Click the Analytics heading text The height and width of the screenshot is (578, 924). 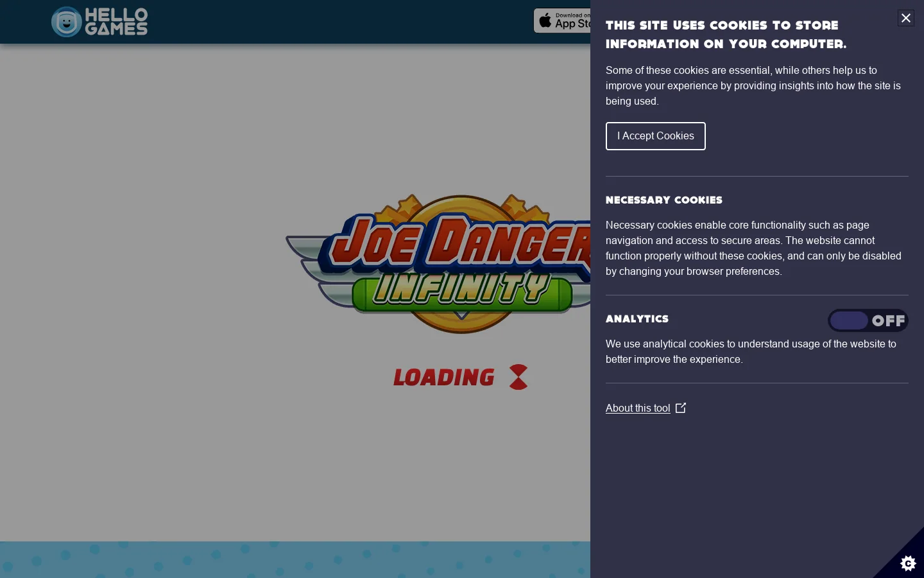637,319
